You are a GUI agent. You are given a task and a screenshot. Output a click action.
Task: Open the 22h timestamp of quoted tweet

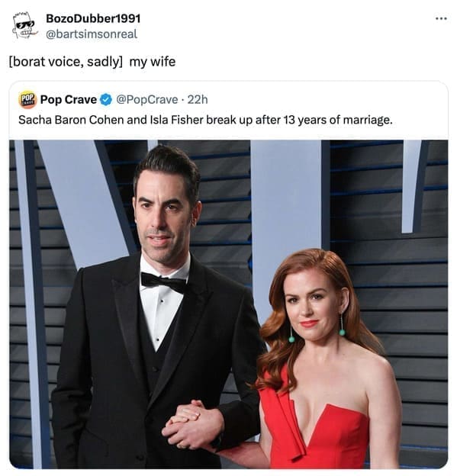pyautogui.click(x=198, y=100)
